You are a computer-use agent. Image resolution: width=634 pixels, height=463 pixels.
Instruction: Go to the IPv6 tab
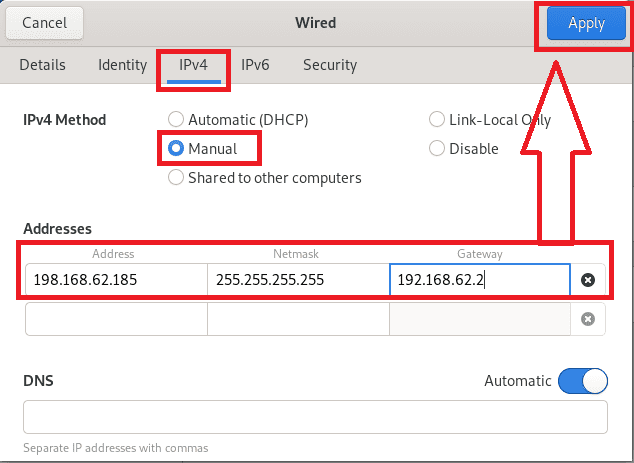click(255, 65)
